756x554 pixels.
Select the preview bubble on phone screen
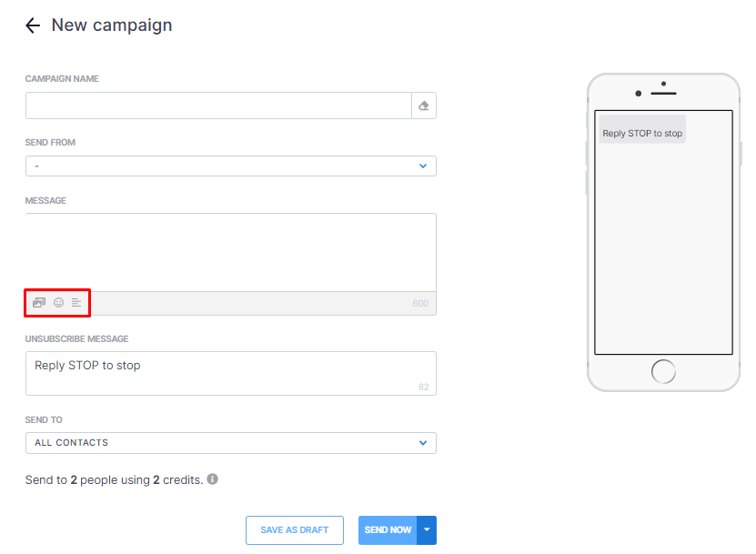(x=642, y=129)
